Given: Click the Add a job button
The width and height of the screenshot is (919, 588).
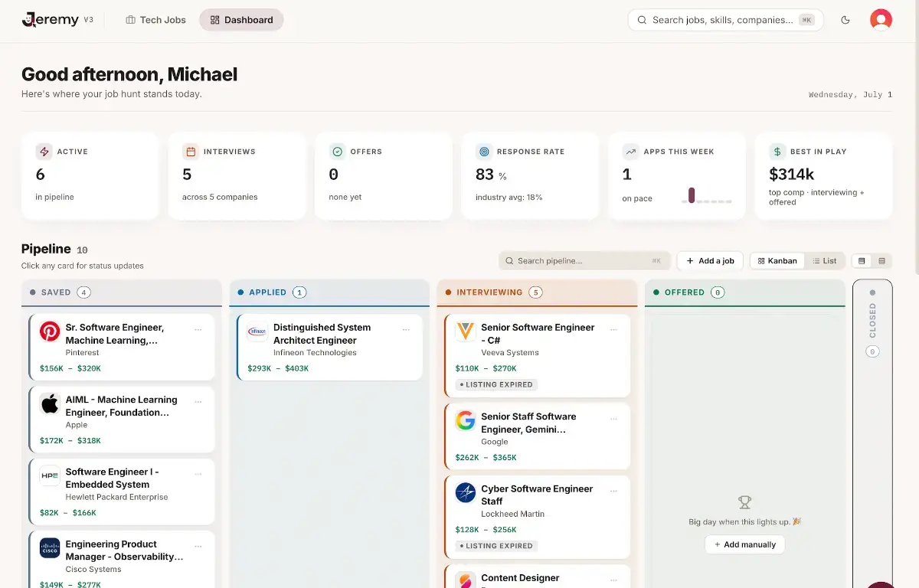Looking at the screenshot, I should tap(710, 261).
